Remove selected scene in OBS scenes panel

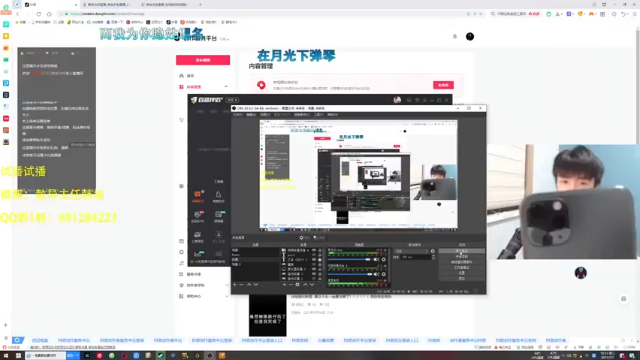(x=241, y=284)
